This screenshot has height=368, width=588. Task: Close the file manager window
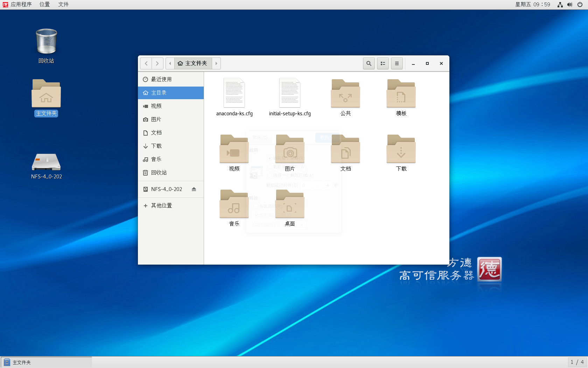tap(441, 63)
